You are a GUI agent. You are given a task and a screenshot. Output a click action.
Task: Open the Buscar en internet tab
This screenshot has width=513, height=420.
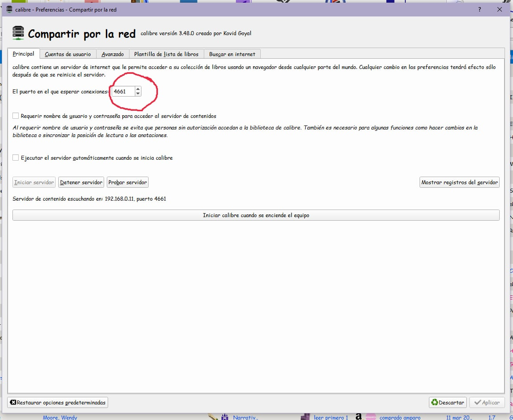click(232, 54)
